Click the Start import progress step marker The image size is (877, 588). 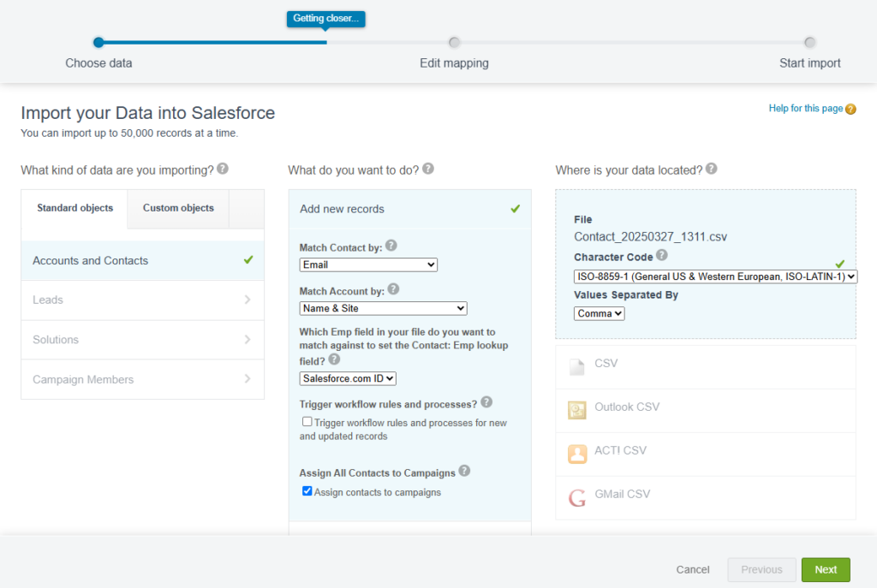pos(810,42)
